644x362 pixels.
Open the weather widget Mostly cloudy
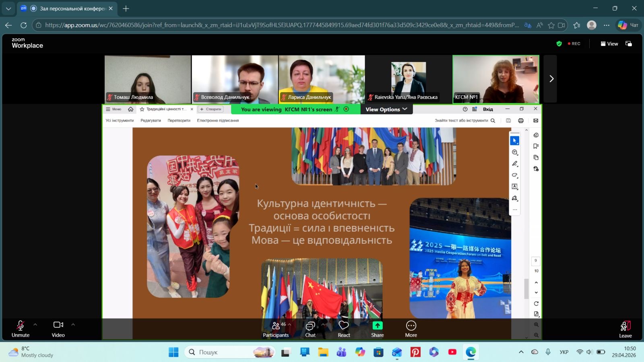tap(31, 352)
